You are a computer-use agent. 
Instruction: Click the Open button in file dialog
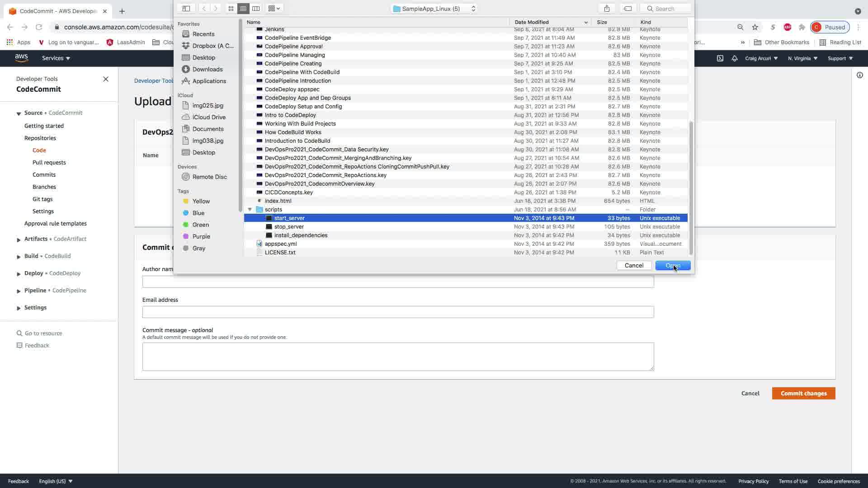pyautogui.click(x=672, y=266)
